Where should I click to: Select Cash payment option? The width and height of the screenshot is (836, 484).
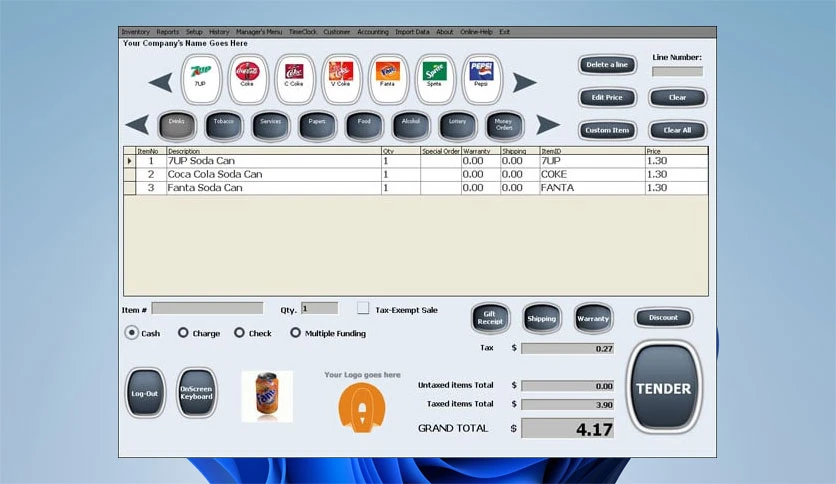click(131, 333)
